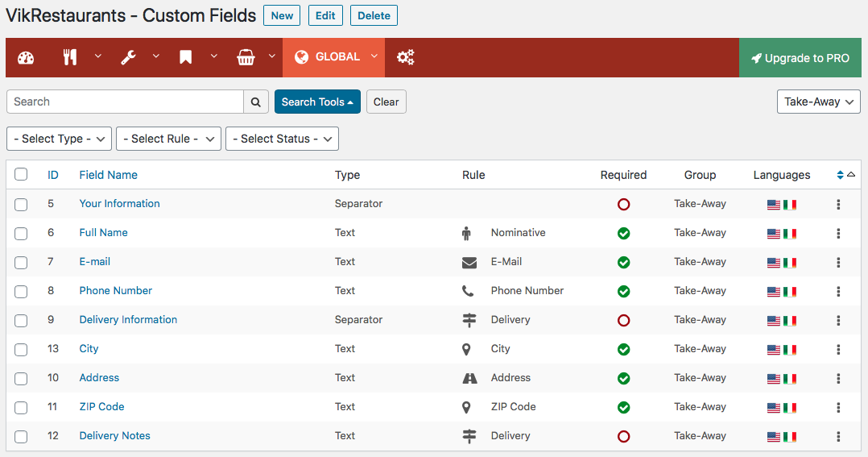Toggle required status for Phone Number
This screenshot has width=868, height=457.
point(623,292)
